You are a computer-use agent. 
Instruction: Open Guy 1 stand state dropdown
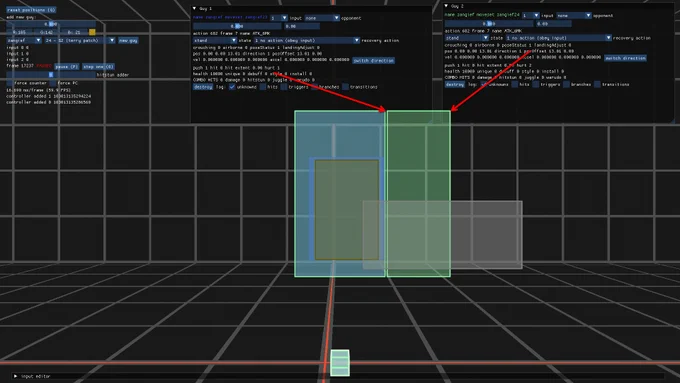pyautogui.click(x=215, y=40)
